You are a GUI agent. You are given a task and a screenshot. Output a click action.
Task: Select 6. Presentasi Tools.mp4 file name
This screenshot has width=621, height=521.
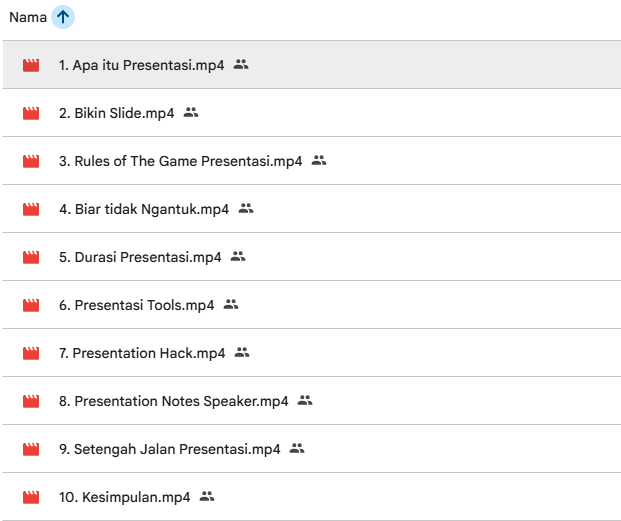point(137,305)
